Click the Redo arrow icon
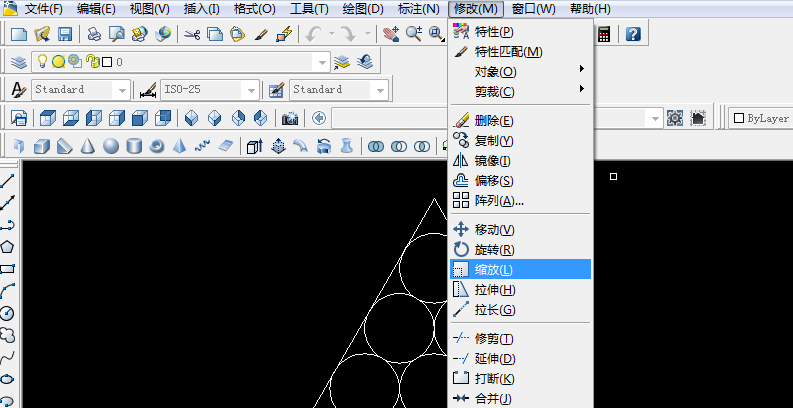The height and width of the screenshot is (408, 793). (348, 34)
